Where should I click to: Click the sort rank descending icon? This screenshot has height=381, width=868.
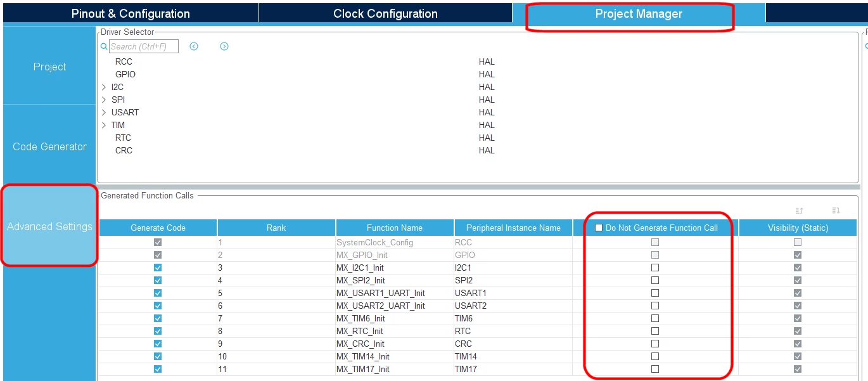coord(836,210)
